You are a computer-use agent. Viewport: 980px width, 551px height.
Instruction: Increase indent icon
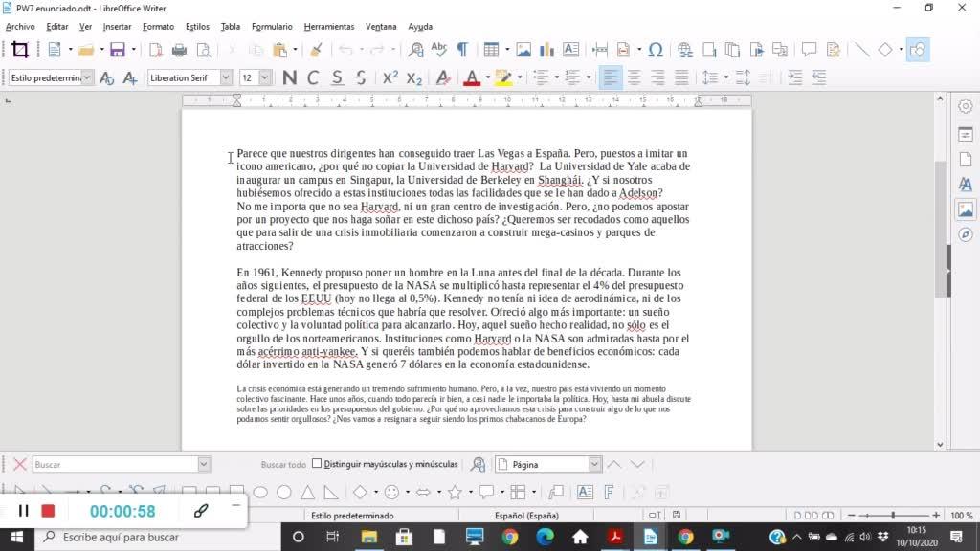point(795,77)
